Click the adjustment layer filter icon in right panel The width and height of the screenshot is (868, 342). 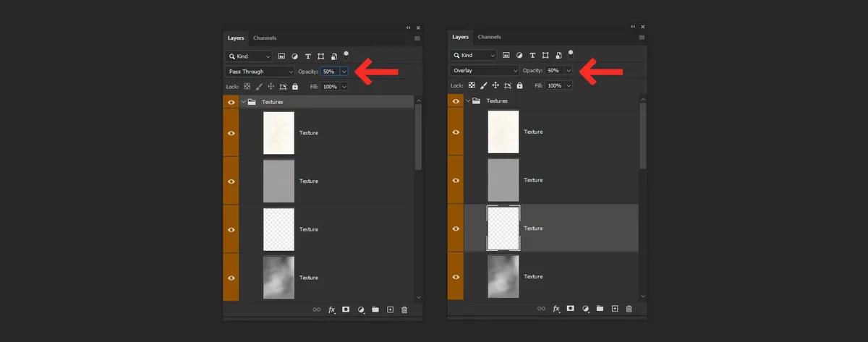(519, 55)
